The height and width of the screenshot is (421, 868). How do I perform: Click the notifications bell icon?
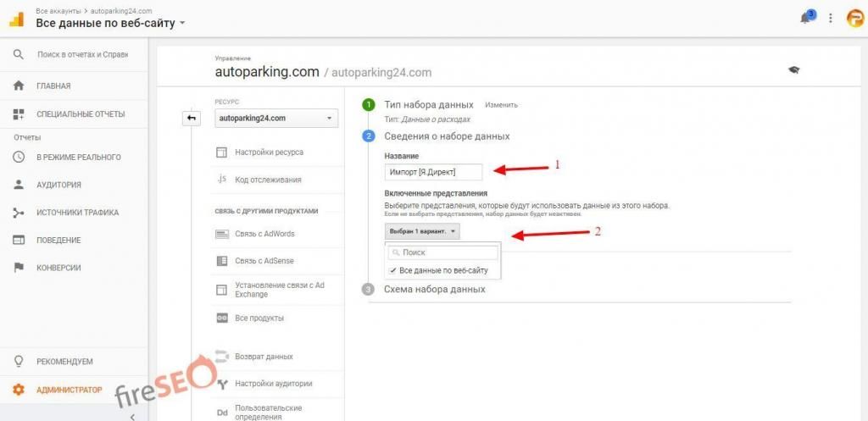(x=804, y=18)
